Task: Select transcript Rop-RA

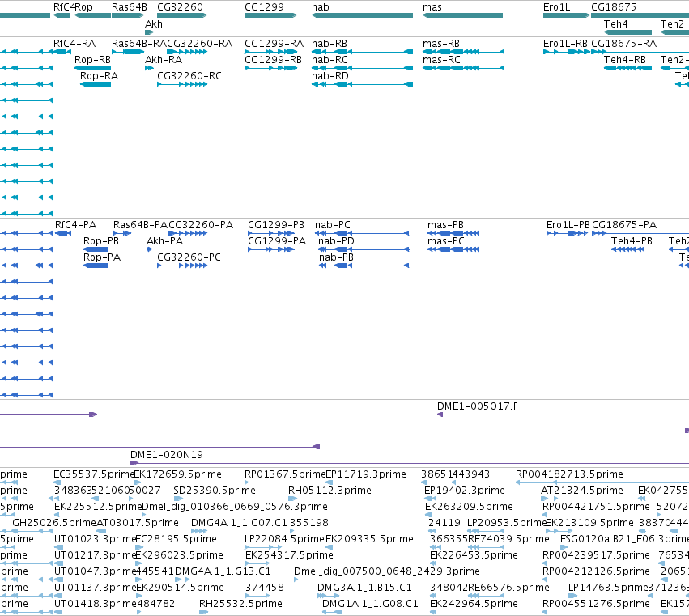Action: pos(99,76)
